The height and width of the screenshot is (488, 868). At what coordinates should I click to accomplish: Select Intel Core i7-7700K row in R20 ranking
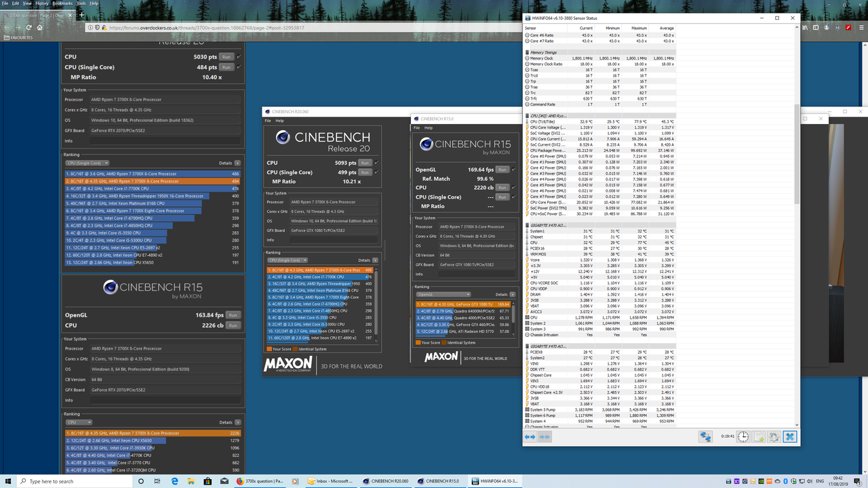[x=319, y=277]
